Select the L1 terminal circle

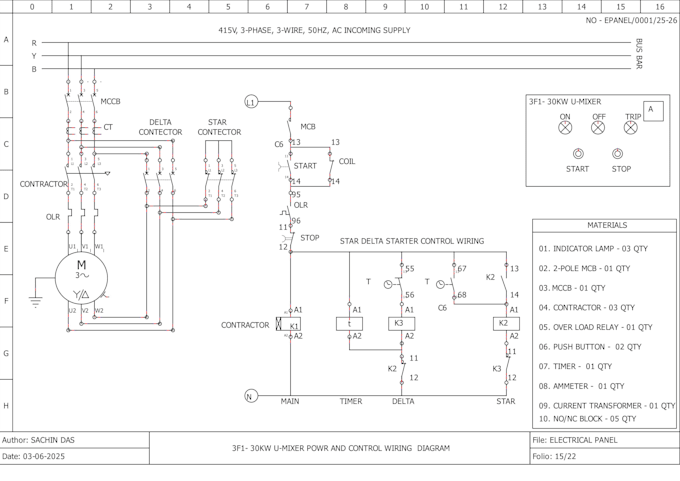tap(251, 102)
